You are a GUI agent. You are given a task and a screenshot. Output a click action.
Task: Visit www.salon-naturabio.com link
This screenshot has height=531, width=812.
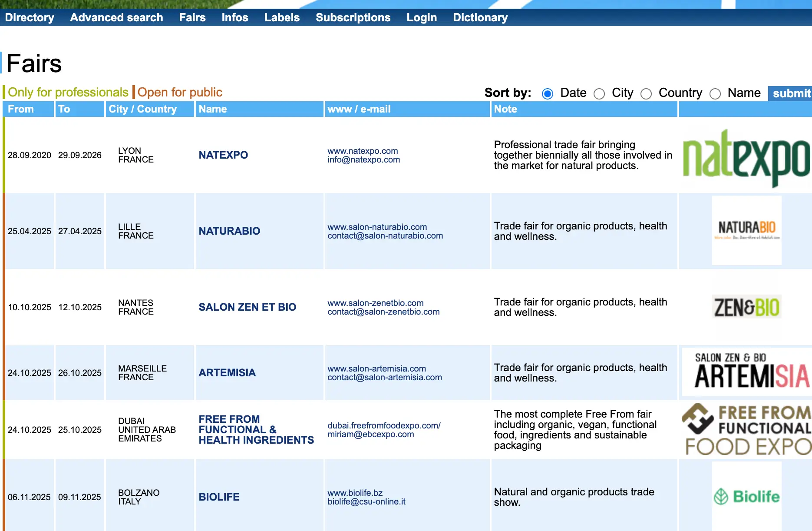[x=377, y=227]
